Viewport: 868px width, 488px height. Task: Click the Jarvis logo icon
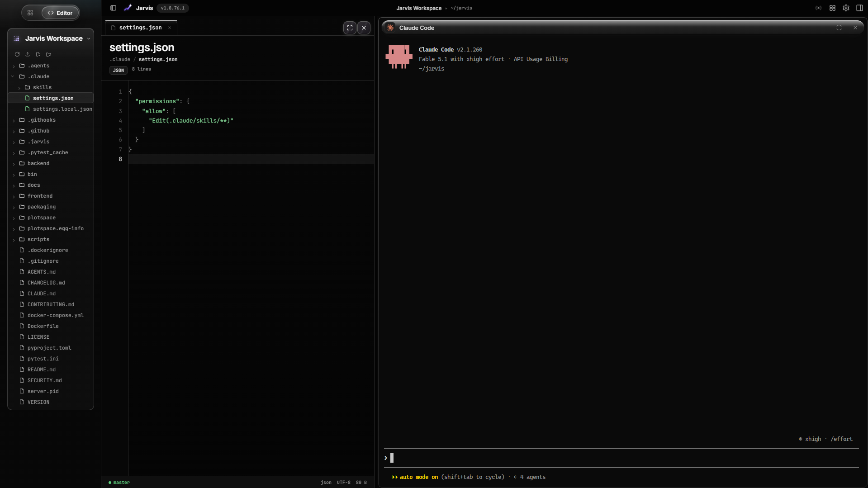click(128, 8)
